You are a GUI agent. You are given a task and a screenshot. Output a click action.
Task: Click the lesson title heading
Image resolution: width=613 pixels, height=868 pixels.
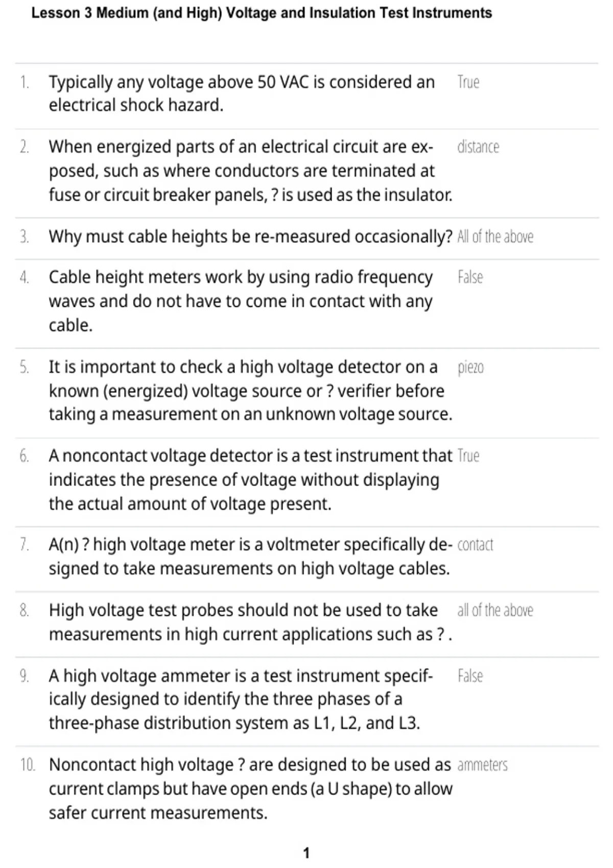tap(262, 13)
